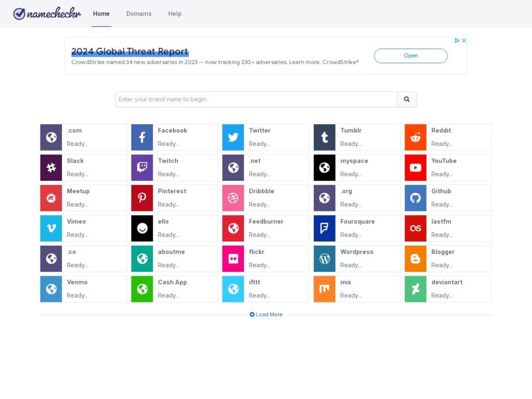532x399 pixels.
Task: Click the .com globe icon
Action: click(x=51, y=137)
